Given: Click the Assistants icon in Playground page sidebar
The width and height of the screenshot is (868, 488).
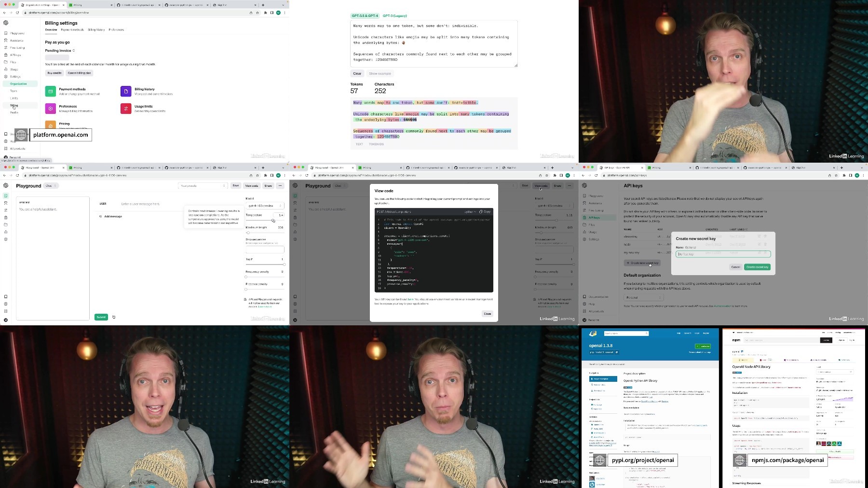Looking at the screenshot, I should [x=6, y=203].
